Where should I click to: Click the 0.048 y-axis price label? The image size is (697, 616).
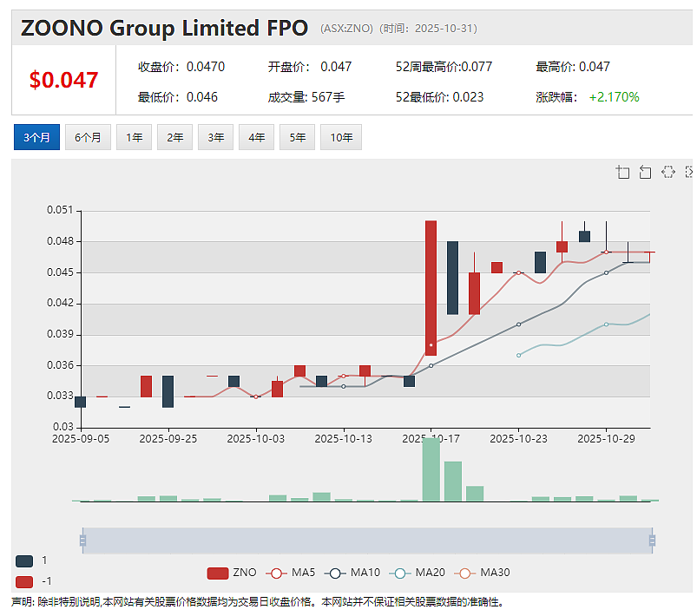[60, 241]
